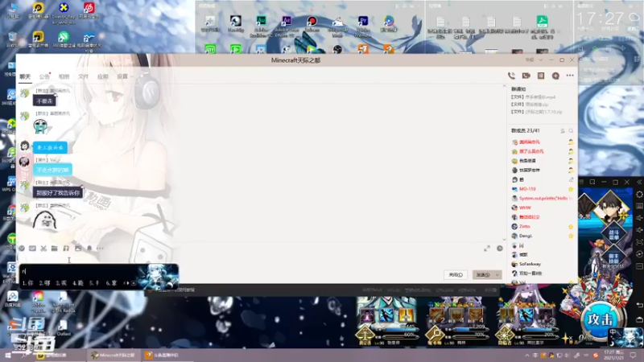Viewport: 644px width, 362px height.
Task: Click the 不要卖 chat message bubble
Action: (x=45, y=101)
